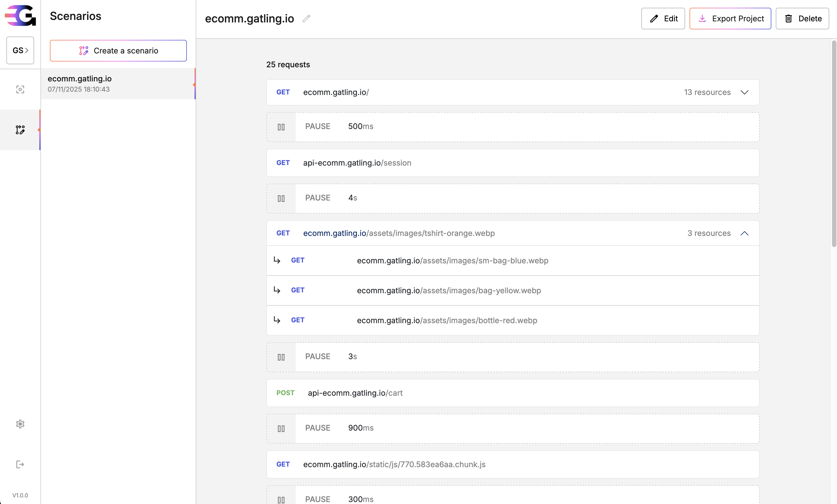837x504 pixels.
Task: Open the recorder capture sidebar icon
Action: (x=20, y=89)
